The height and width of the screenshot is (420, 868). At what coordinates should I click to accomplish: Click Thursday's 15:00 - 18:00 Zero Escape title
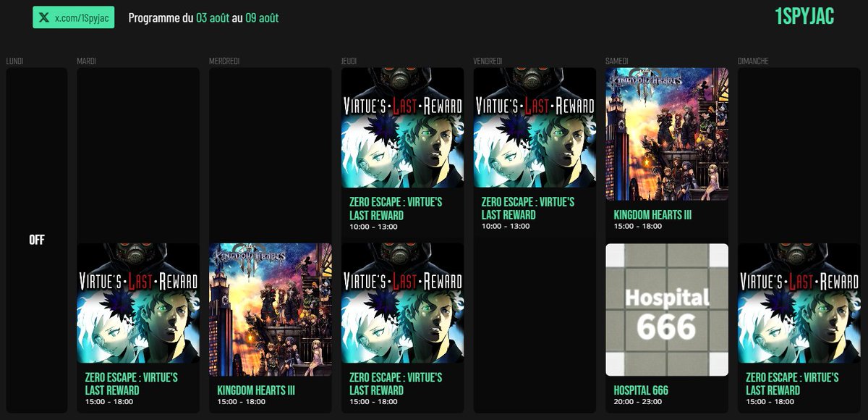(395, 384)
